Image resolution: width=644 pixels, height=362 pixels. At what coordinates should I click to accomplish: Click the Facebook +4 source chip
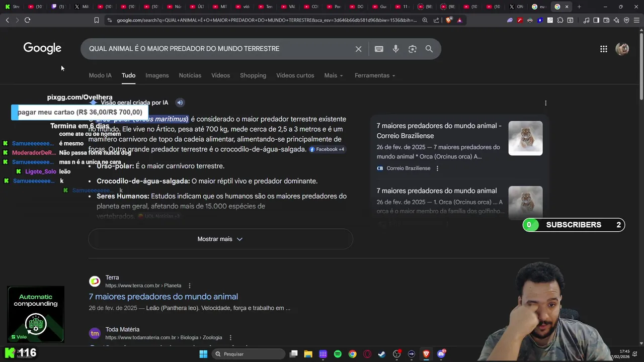[327, 149]
